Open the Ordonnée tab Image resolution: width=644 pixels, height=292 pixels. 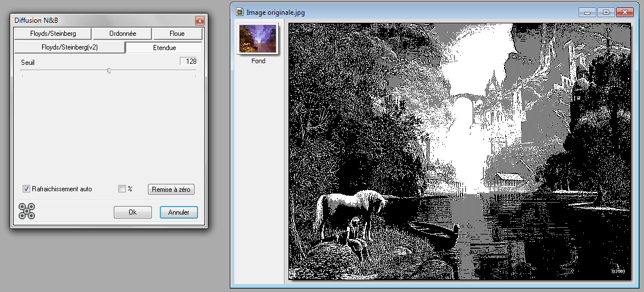click(122, 34)
